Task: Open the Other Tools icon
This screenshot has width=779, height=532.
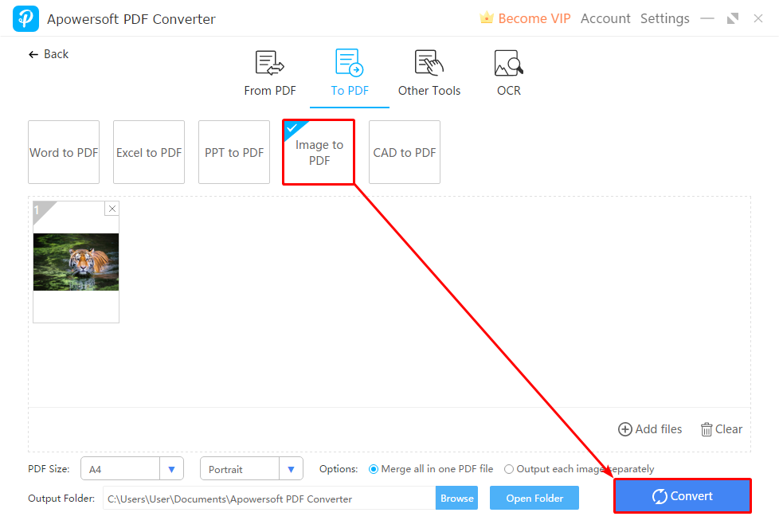Action: [429, 63]
